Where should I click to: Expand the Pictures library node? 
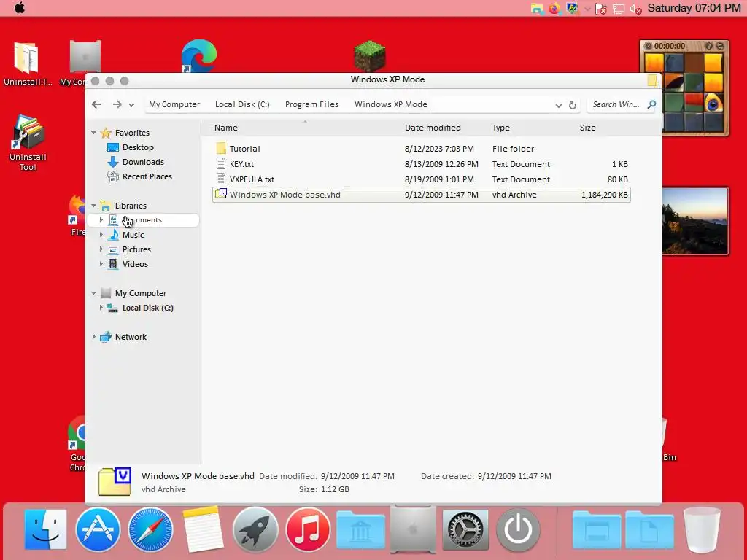(x=101, y=249)
